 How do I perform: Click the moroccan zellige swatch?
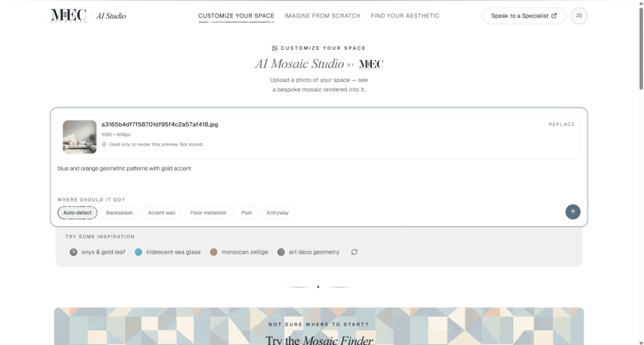pyautogui.click(x=214, y=252)
